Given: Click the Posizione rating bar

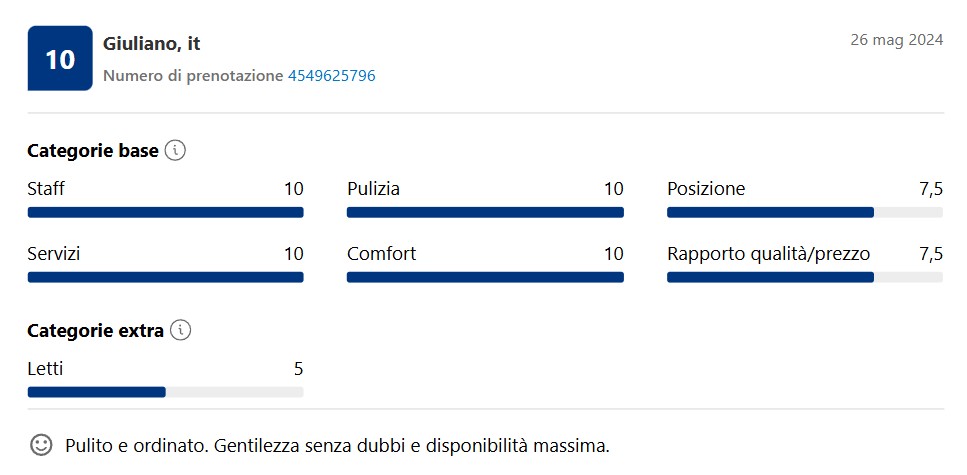Looking at the screenshot, I should 805,212.
